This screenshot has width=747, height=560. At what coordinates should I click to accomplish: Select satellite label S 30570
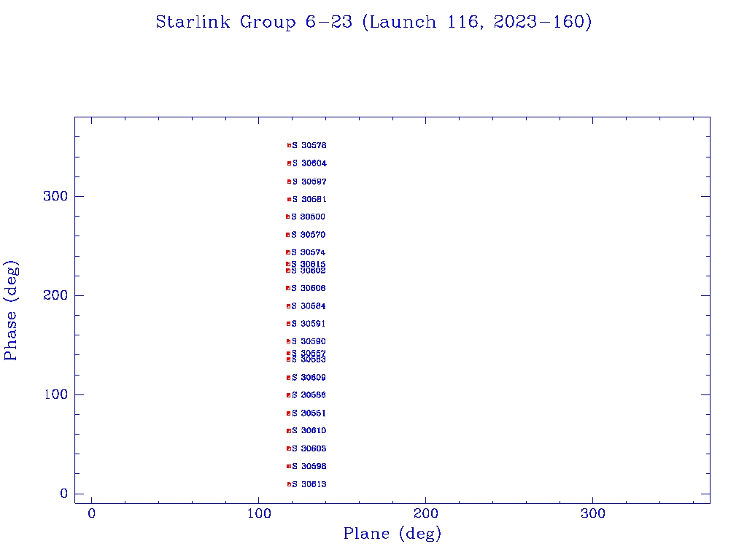point(309,235)
